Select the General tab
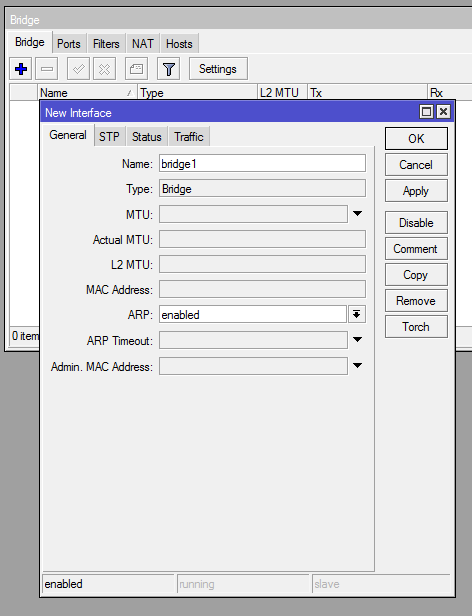Screen dimensions: 472x616 pyautogui.click(x=68, y=135)
